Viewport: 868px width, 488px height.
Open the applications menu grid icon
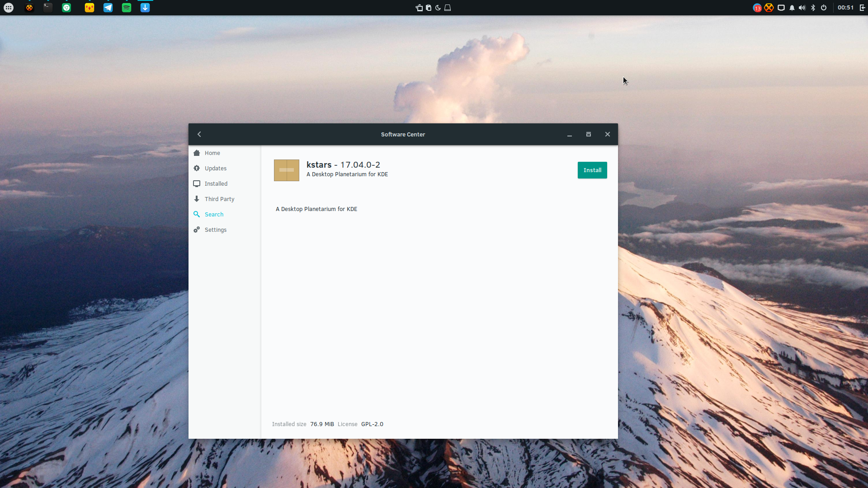[9, 8]
